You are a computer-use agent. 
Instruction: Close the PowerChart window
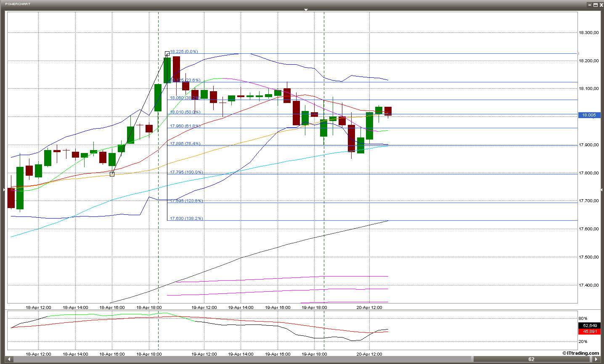pyautogui.click(x=601, y=5)
